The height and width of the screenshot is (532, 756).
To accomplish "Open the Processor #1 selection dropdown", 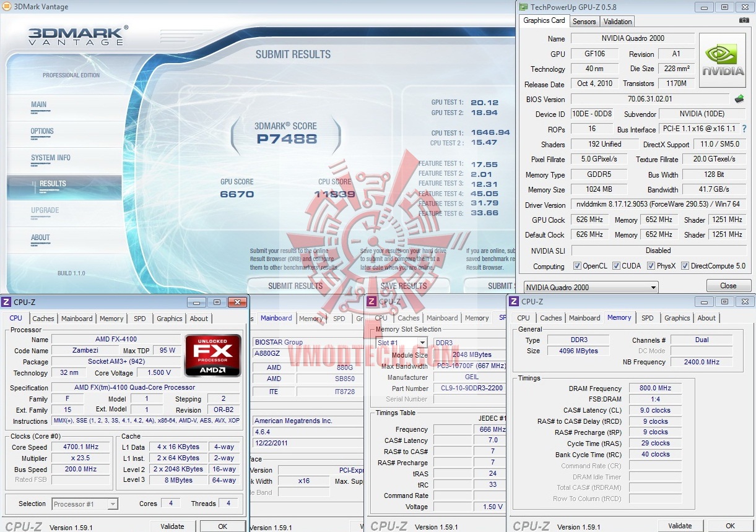I will (x=85, y=504).
